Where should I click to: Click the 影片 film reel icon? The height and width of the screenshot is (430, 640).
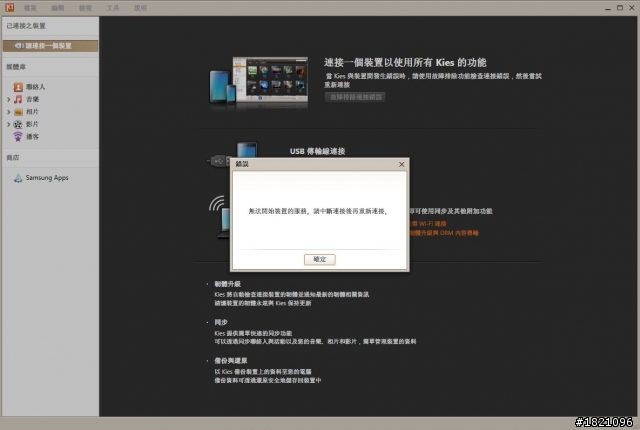[18, 124]
